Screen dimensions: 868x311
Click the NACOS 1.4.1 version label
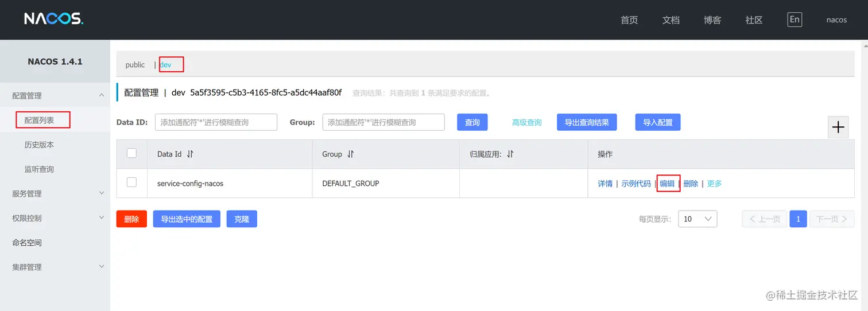[x=55, y=61]
